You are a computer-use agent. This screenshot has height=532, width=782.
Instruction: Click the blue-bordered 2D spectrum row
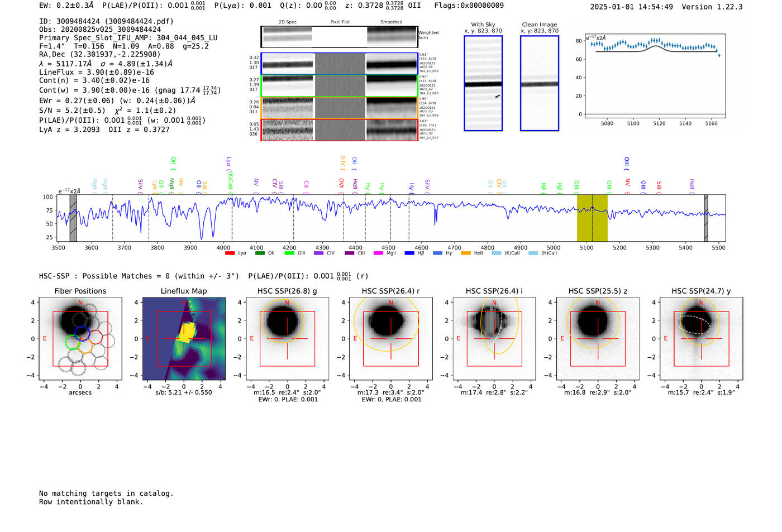340,64
